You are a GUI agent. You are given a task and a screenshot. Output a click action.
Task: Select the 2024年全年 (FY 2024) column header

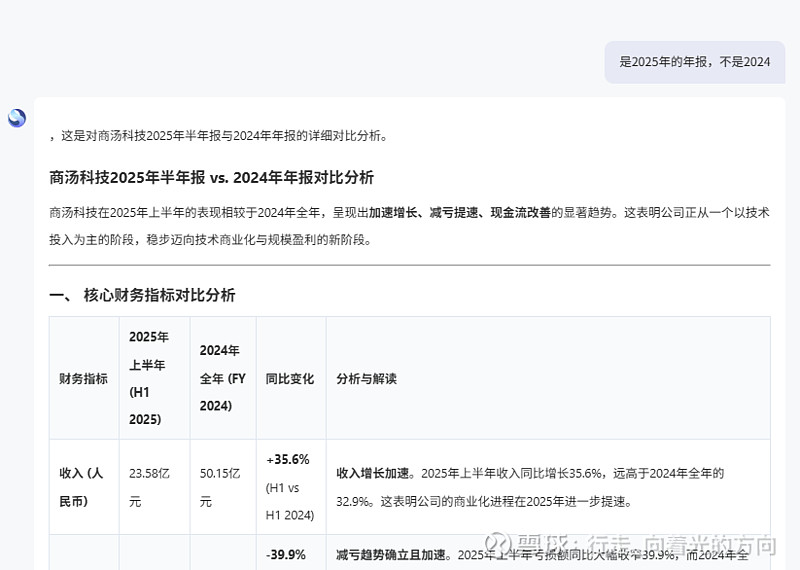[x=222, y=378]
